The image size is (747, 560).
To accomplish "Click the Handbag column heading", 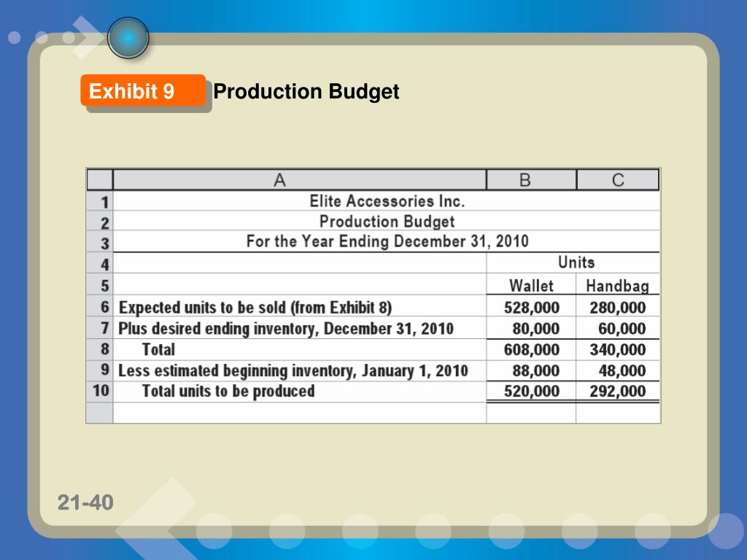I will click(x=617, y=286).
